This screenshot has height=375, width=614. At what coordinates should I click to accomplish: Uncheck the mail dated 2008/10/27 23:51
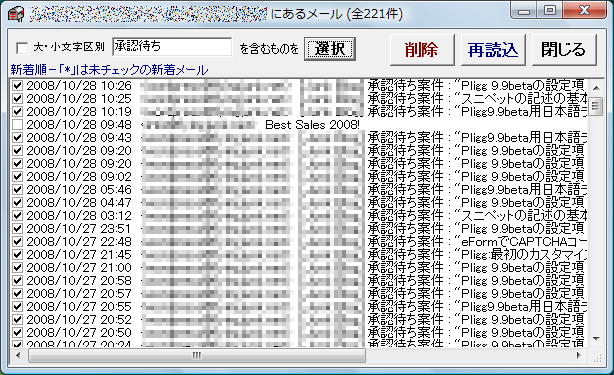tap(18, 229)
